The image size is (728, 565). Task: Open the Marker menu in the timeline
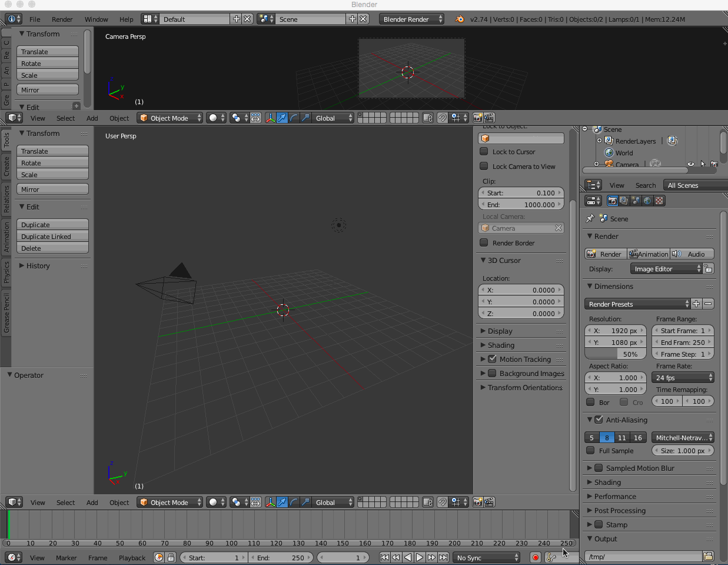[66, 558]
